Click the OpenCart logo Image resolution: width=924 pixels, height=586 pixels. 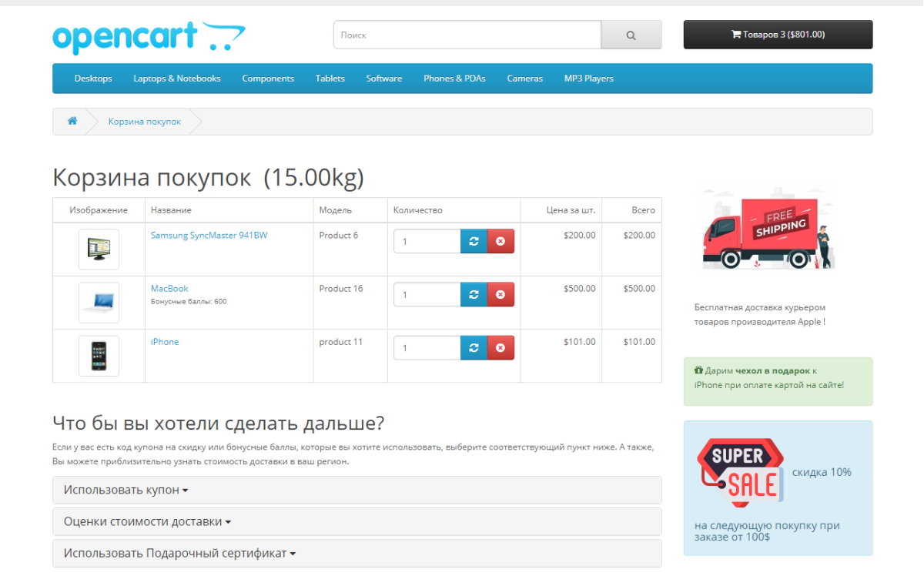pos(149,37)
